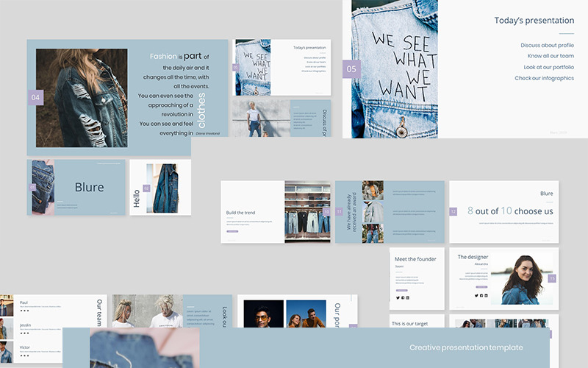Click the 'Check our infographics' agenda item
The image size is (588, 368).
click(x=544, y=78)
